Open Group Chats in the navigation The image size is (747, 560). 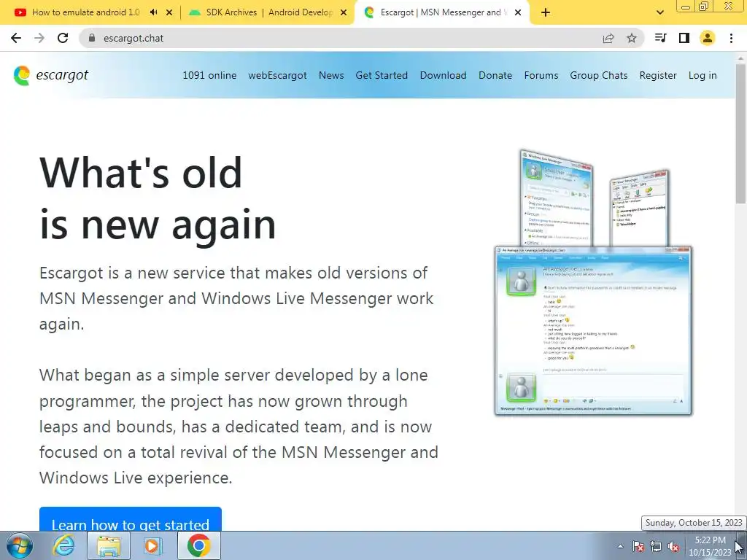click(599, 75)
